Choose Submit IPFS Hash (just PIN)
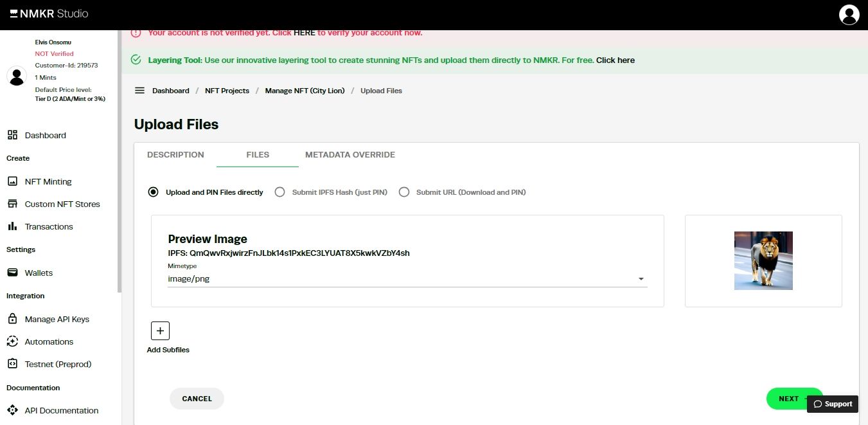 pos(279,192)
